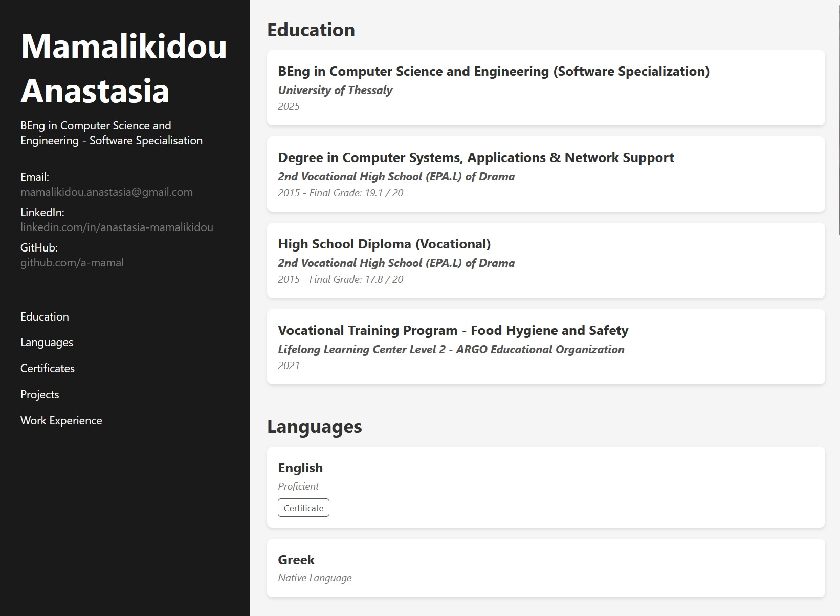Click the Certificate button under English

point(303,508)
